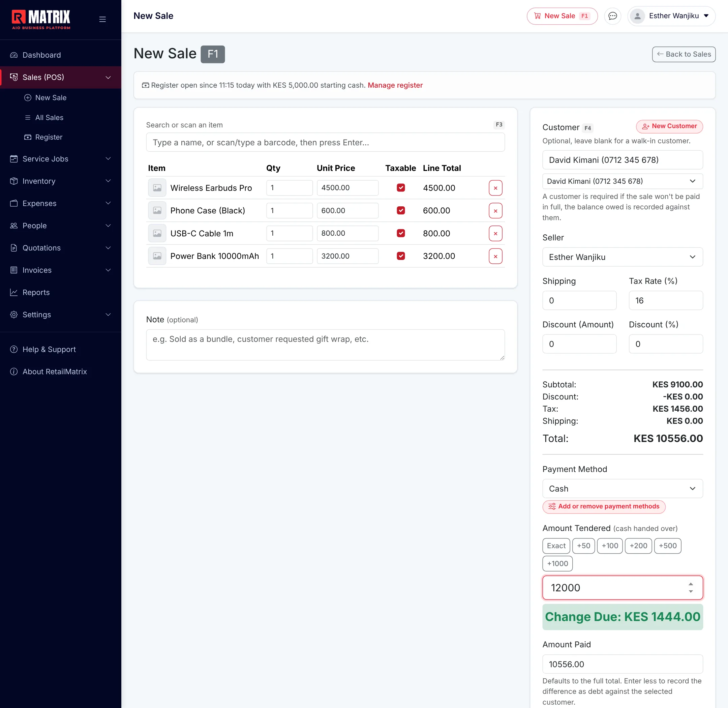Screen dimensions: 728x708
Task: Open Esther Wanjiku user menu
Action: [671, 16]
